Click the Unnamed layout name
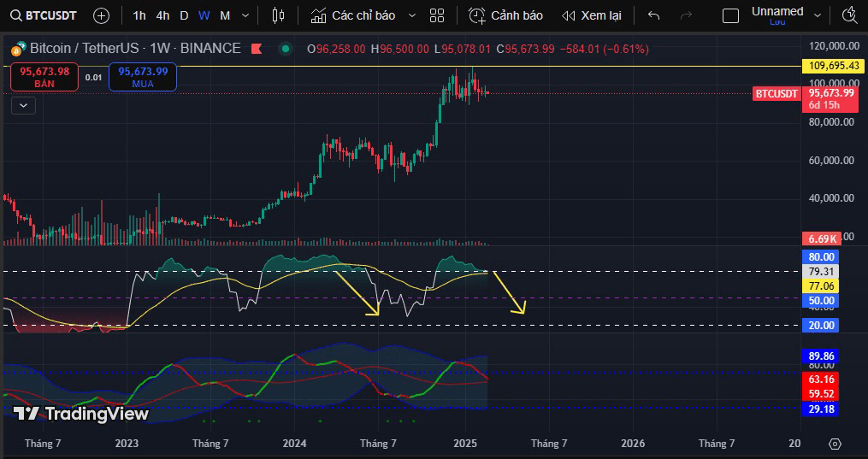This screenshot has height=459, width=868. tap(777, 11)
